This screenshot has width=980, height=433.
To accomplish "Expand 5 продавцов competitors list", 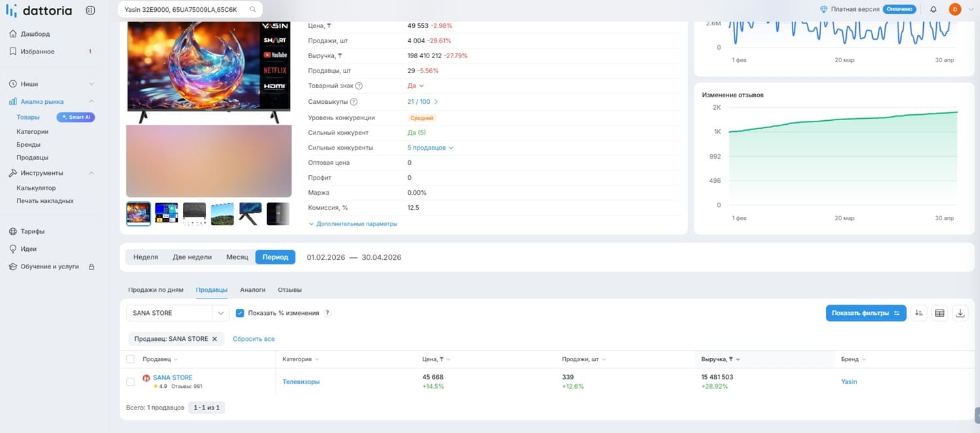I will [x=430, y=148].
